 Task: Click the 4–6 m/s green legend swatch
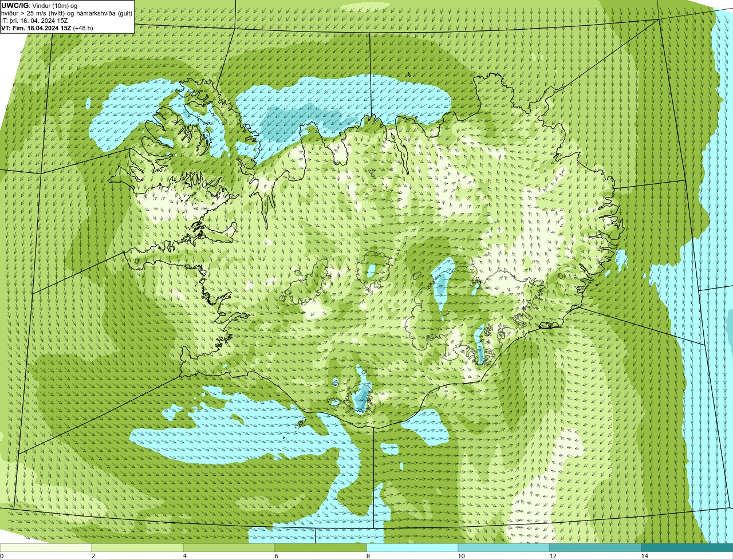tap(229, 547)
